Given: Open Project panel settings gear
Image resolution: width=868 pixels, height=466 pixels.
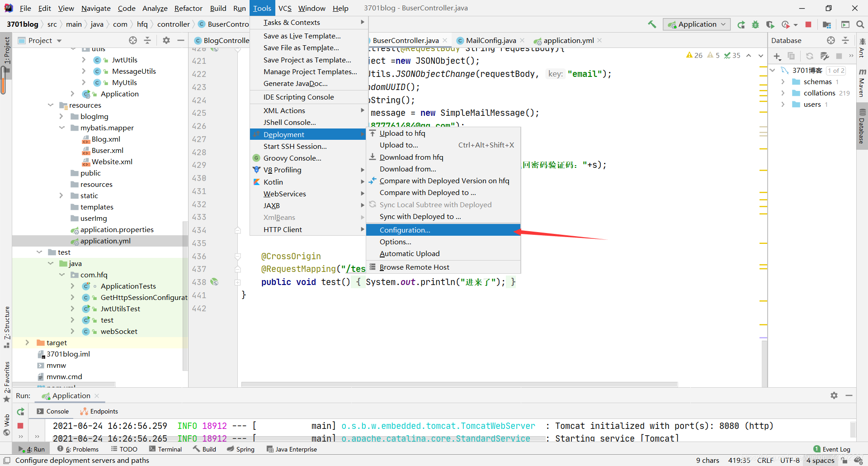Looking at the screenshot, I should (x=166, y=40).
